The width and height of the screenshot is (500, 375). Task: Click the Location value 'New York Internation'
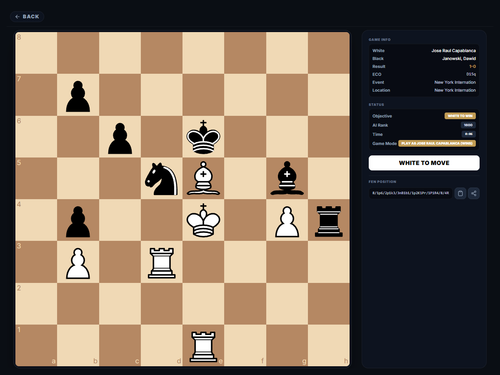[x=455, y=90]
